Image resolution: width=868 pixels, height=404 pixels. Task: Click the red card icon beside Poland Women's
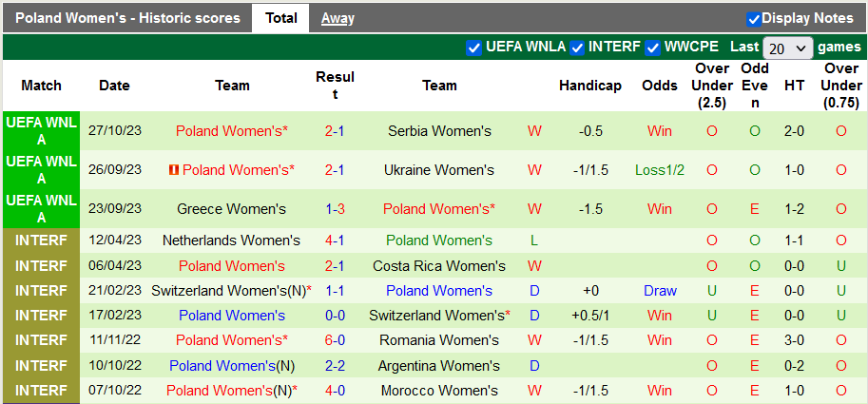coord(173,170)
